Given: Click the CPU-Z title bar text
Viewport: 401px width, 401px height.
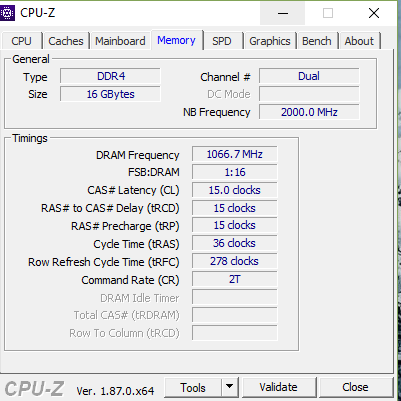Looking at the screenshot, I should pos(38,13).
